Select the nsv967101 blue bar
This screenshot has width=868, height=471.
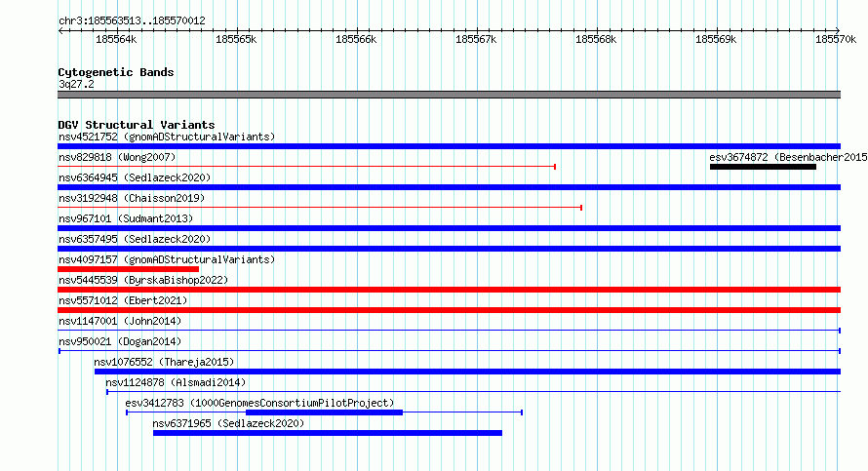coord(449,228)
